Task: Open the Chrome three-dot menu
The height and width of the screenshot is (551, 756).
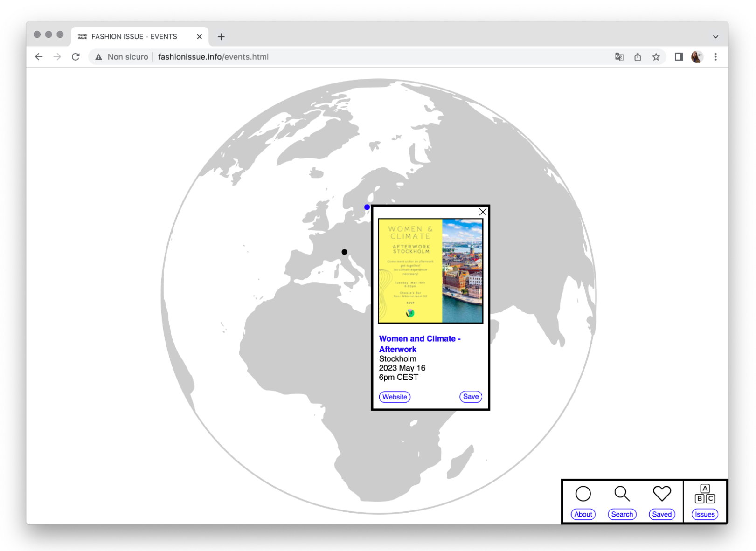Action: (715, 57)
